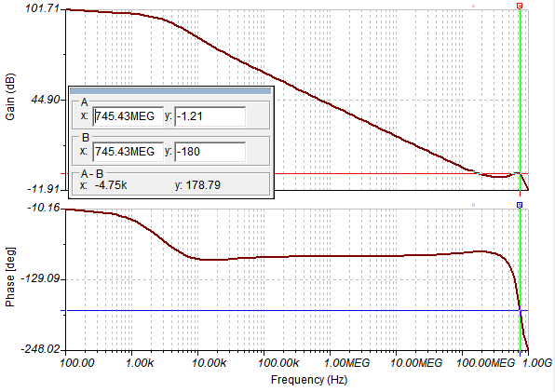
Task: Click cursor B y field showing -180
Action: click(210, 152)
